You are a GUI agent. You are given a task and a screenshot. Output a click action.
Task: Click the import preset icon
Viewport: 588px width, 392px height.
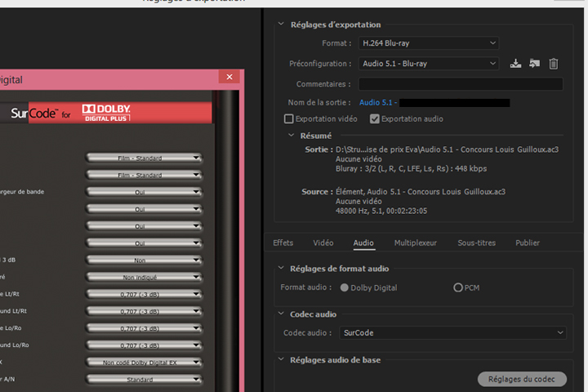coord(534,64)
